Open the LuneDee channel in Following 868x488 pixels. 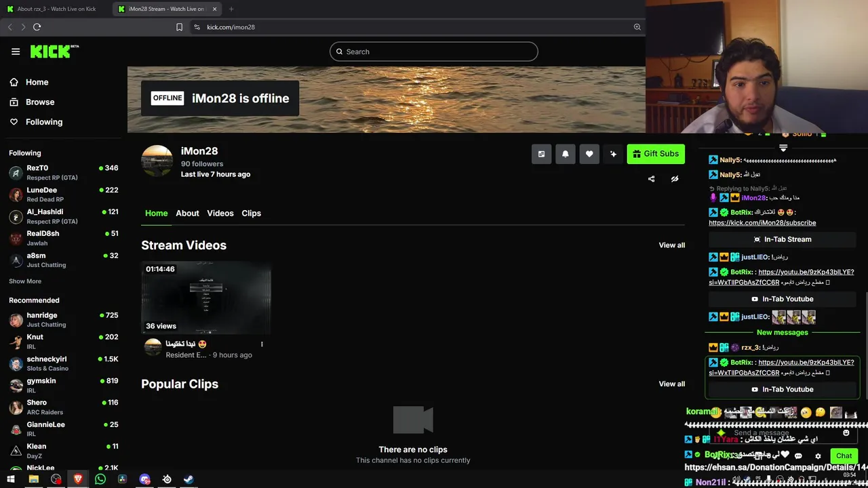pos(63,195)
